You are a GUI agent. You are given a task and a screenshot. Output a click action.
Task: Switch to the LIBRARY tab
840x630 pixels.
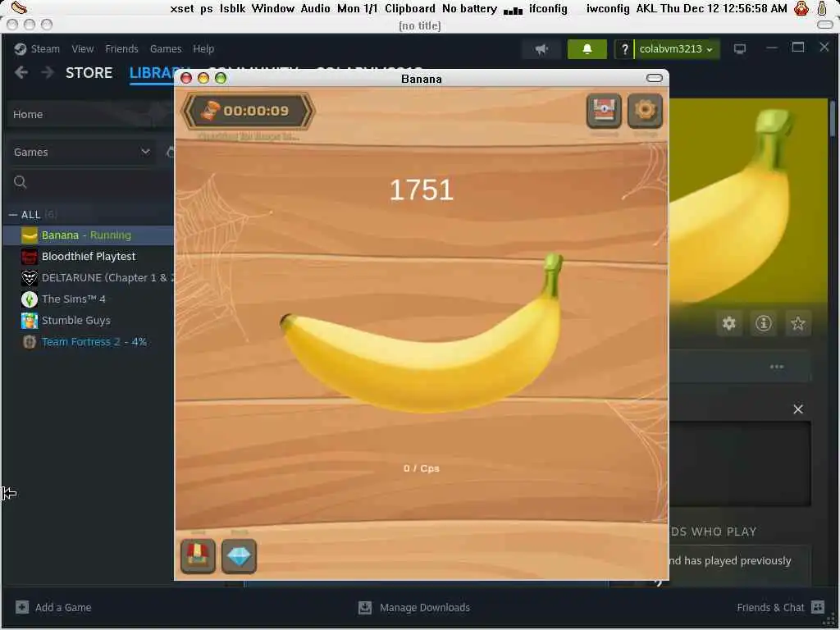[x=152, y=73]
